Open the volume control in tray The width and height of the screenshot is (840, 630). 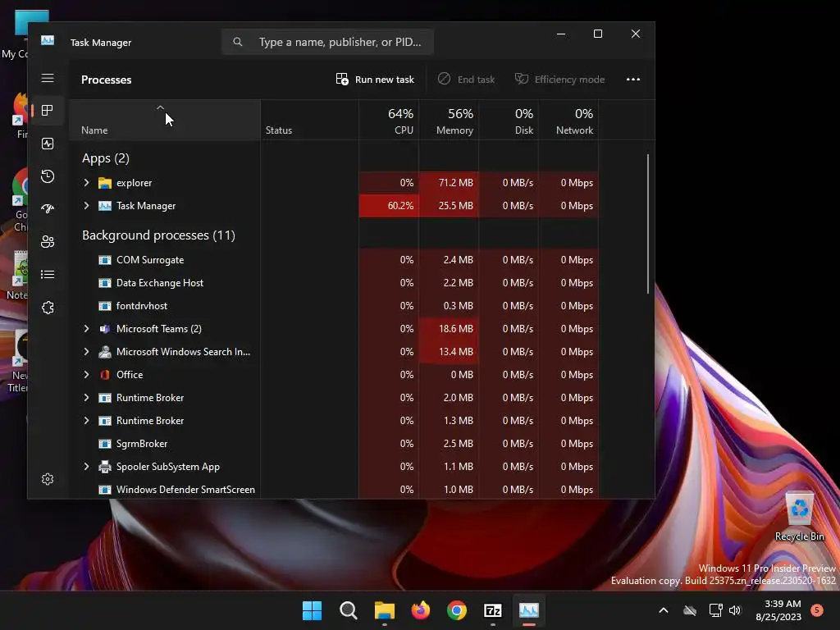click(x=735, y=610)
